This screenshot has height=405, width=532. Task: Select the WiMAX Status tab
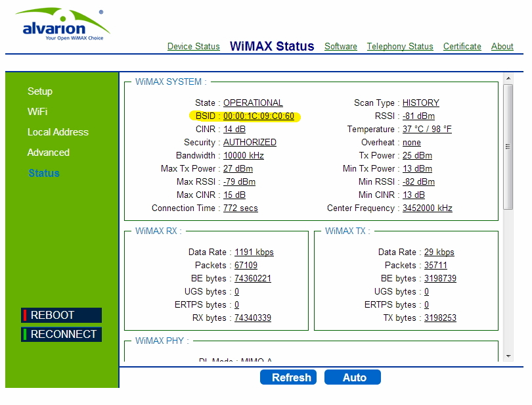[272, 46]
